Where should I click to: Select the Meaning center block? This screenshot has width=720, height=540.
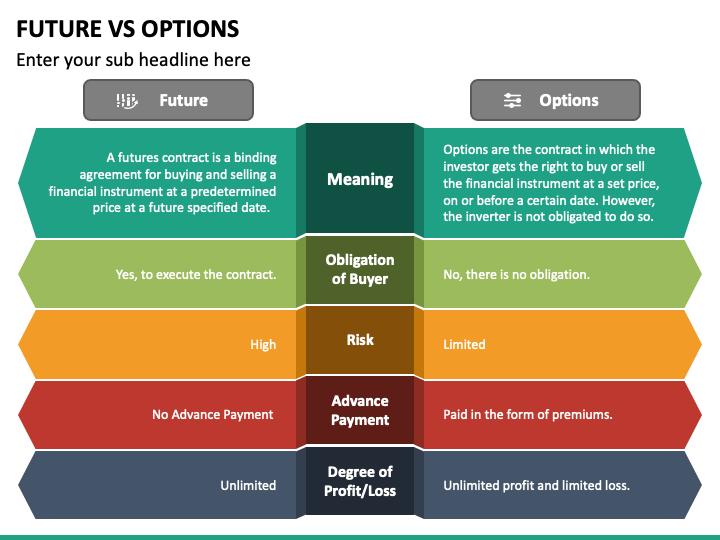(360, 179)
